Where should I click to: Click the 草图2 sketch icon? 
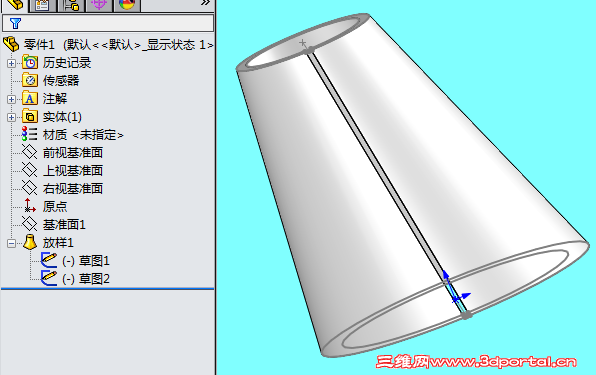pyautogui.click(x=49, y=278)
